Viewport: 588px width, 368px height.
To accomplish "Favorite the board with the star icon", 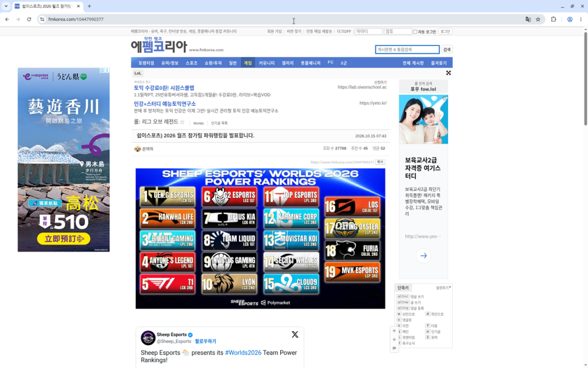I will click(182, 122).
